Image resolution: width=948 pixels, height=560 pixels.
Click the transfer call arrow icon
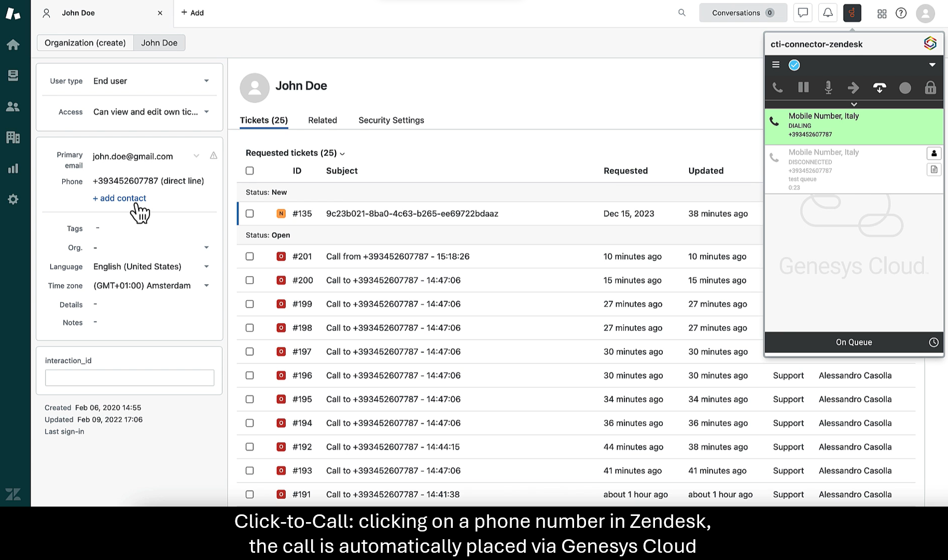(854, 88)
